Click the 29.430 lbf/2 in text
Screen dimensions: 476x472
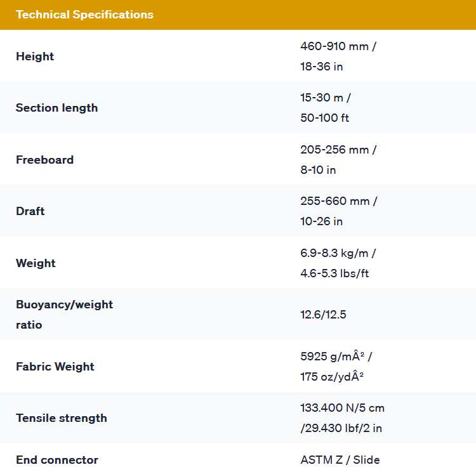click(x=344, y=428)
